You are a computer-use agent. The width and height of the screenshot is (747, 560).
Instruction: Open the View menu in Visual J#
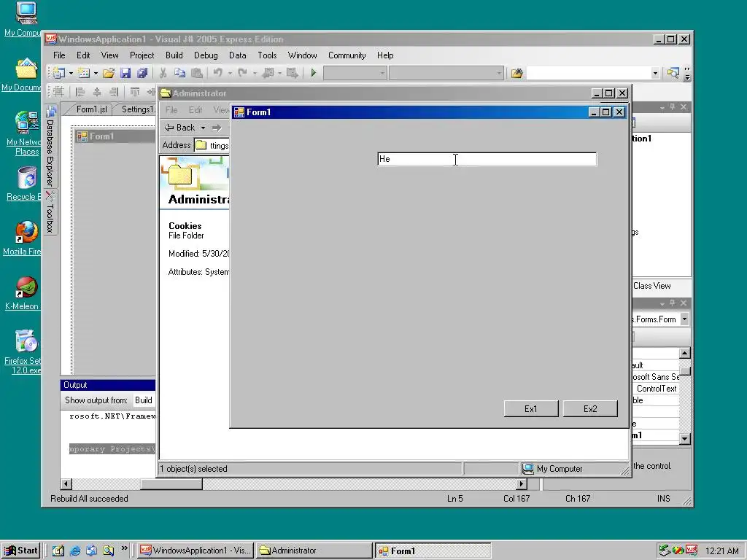(109, 55)
